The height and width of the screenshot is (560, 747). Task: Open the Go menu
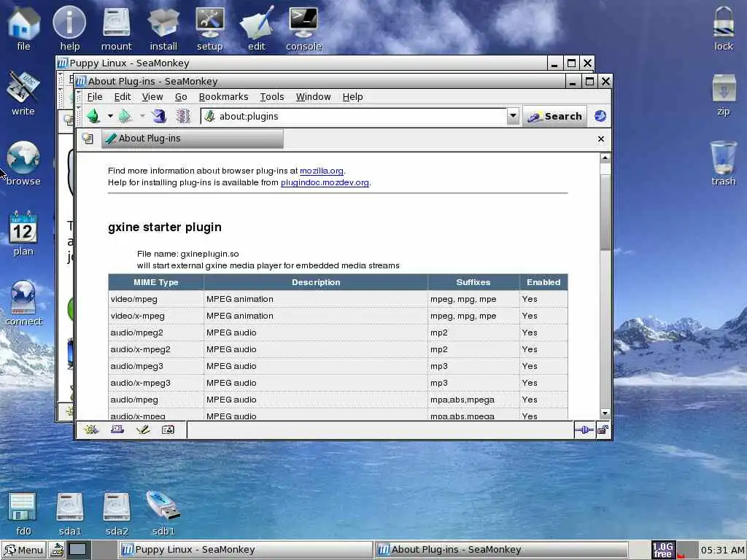pos(181,97)
